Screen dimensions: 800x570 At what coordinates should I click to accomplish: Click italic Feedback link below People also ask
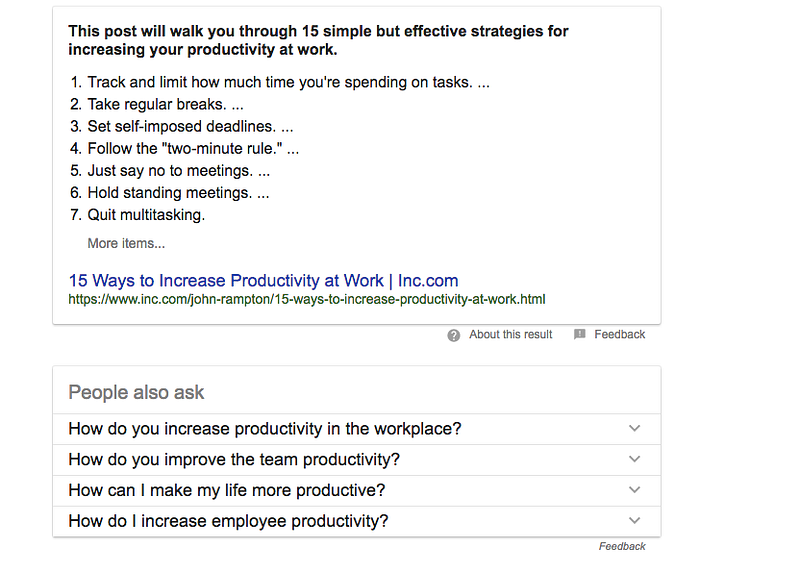pos(622,547)
